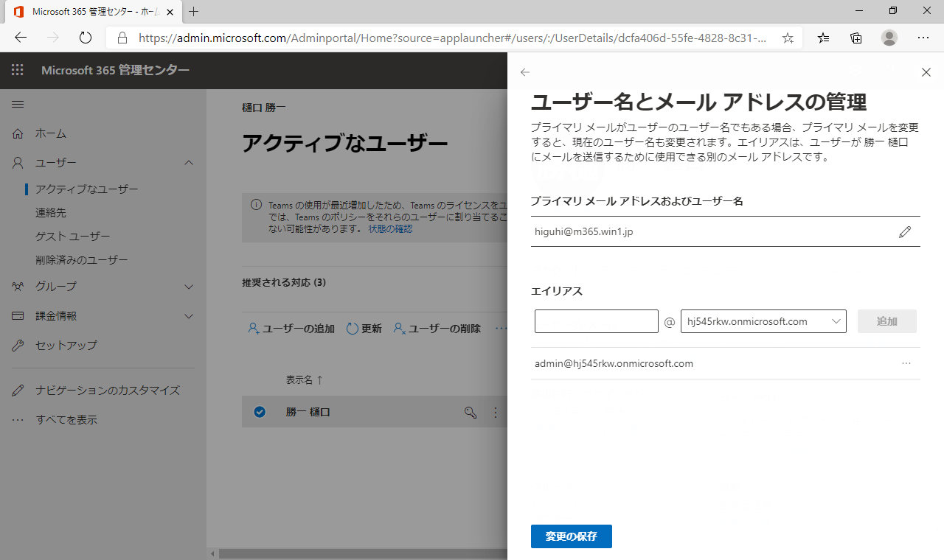Open the app launcher waffle icon

tap(18, 70)
